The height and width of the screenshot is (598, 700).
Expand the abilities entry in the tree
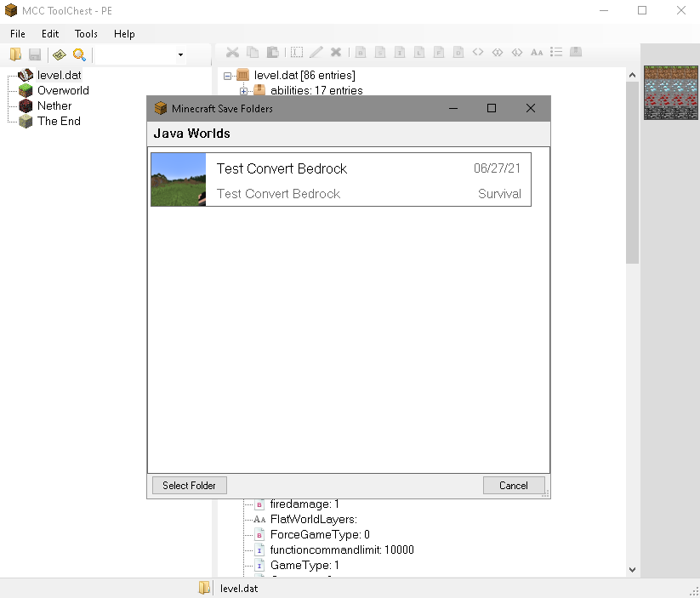[242, 90]
